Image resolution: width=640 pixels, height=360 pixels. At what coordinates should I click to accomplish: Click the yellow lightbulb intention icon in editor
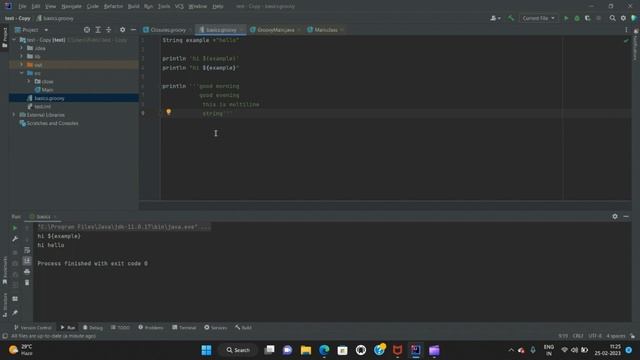(x=169, y=112)
